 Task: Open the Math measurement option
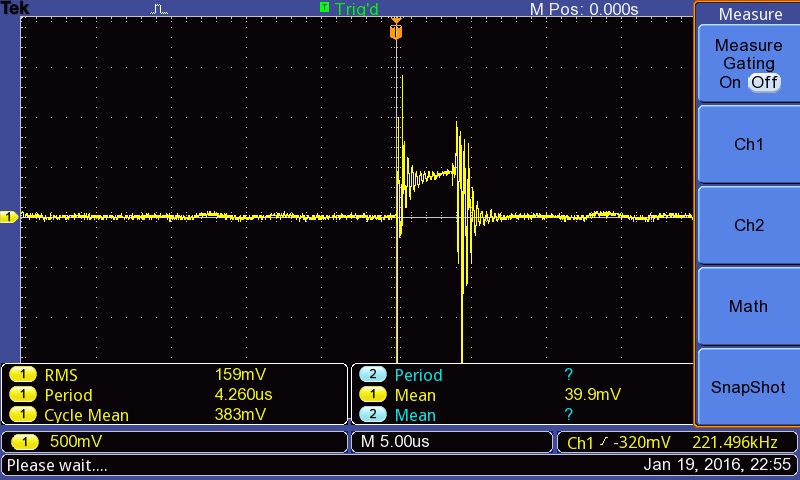click(748, 306)
